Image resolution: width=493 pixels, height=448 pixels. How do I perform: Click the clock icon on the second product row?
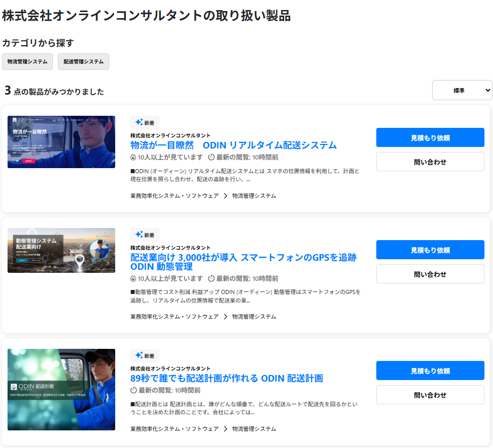coord(212,278)
